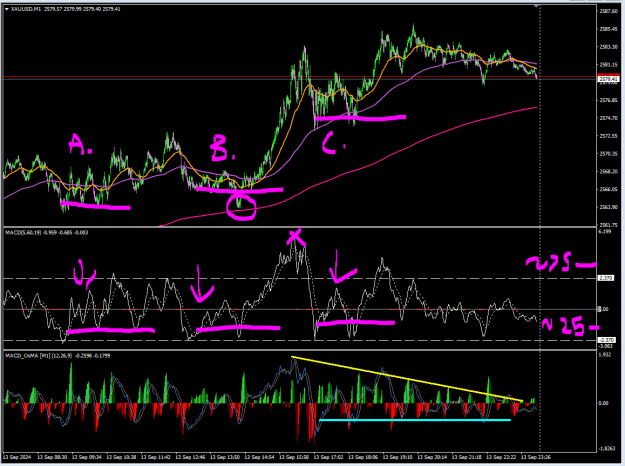Click the 13 Sep 23:26 time label
This screenshot has width=625, height=466.
coord(536,457)
